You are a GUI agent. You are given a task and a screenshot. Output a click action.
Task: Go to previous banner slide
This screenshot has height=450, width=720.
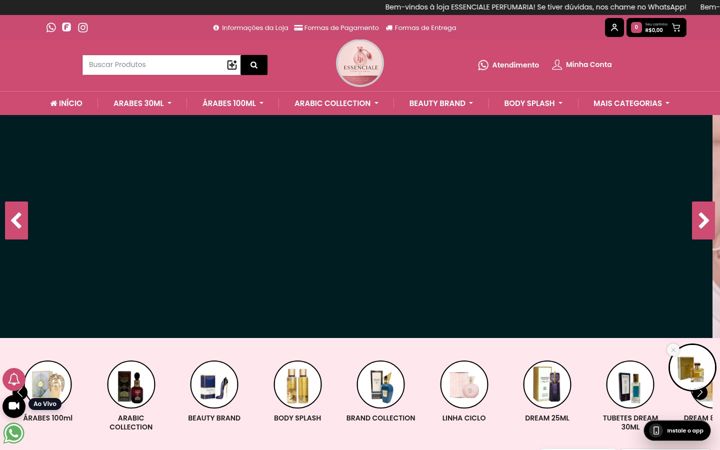click(17, 220)
